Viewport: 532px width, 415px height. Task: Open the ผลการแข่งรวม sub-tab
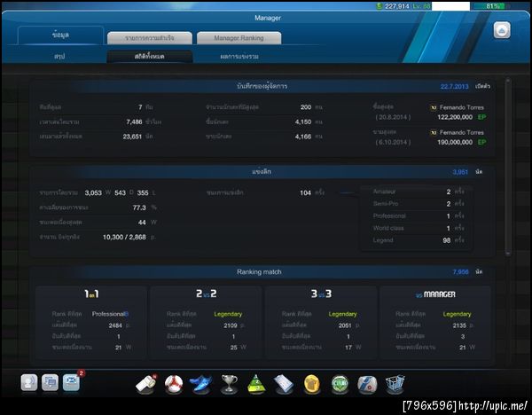pos(239,57)
